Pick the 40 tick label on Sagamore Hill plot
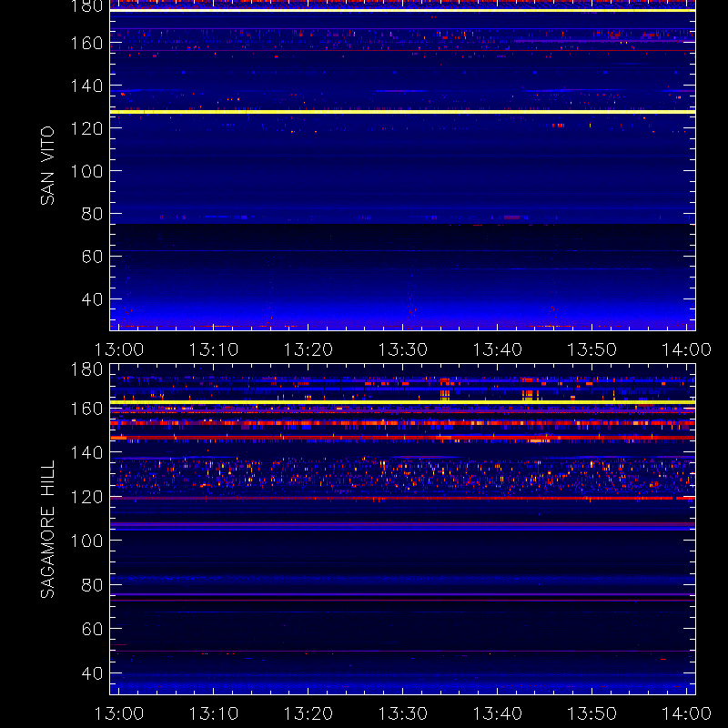The height and width of the screenshot is (728, 728). pos(92,673)
